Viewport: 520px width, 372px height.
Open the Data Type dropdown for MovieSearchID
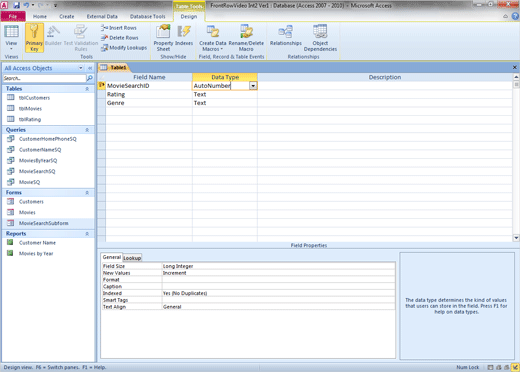click(x=253, y=86)
